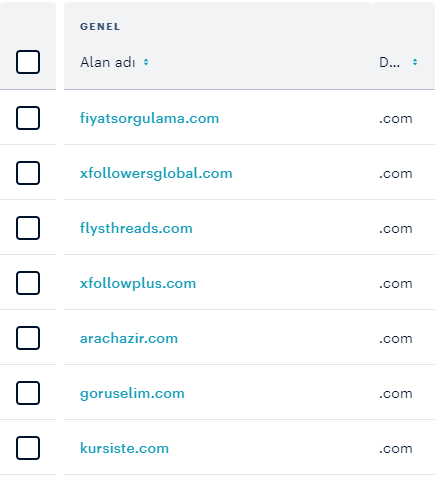Check the flysthreads.com row box

[x=28, y=228]
